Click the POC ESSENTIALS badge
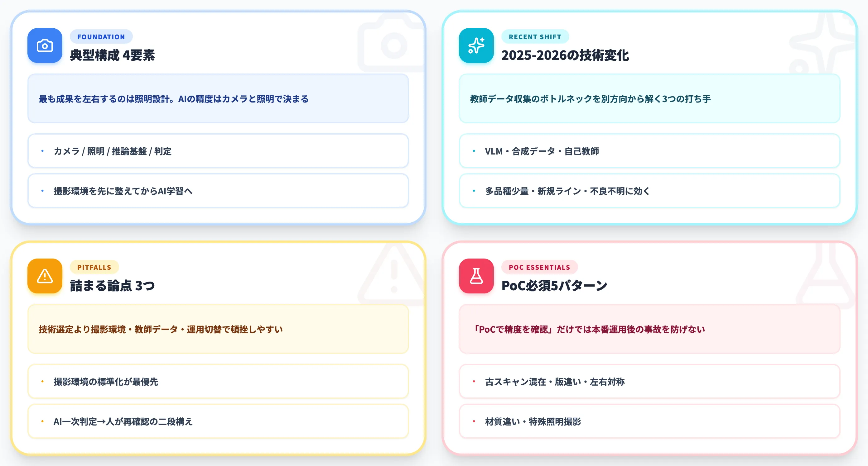 [x=539, y=267]
